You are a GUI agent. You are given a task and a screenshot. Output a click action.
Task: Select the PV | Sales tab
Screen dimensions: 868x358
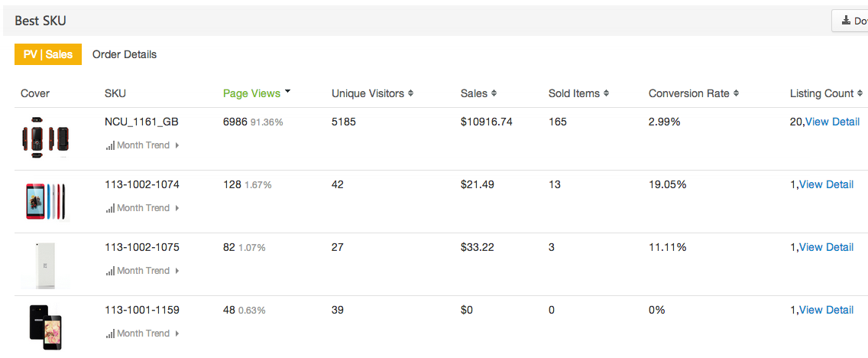pos(48,54)
